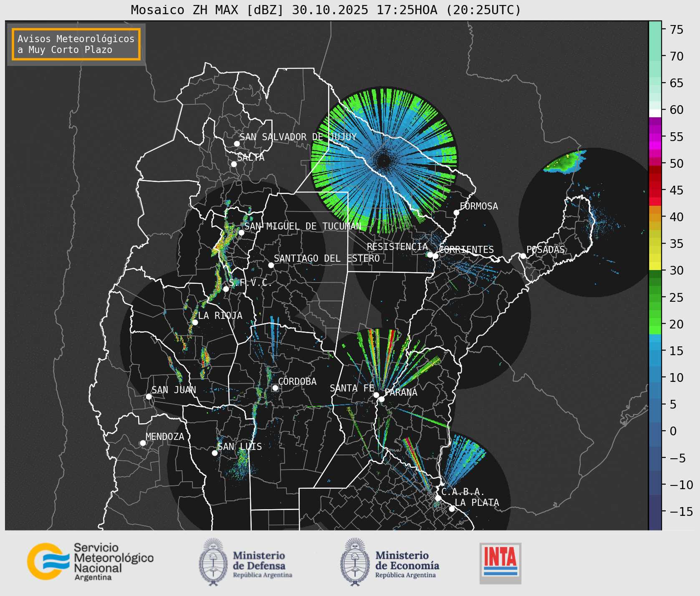Viewport: 700px width, 596px height.
Task: Click the Avisos Meteorológicos a Muy Corto Plazo box
Action: (x=76, y=44)
